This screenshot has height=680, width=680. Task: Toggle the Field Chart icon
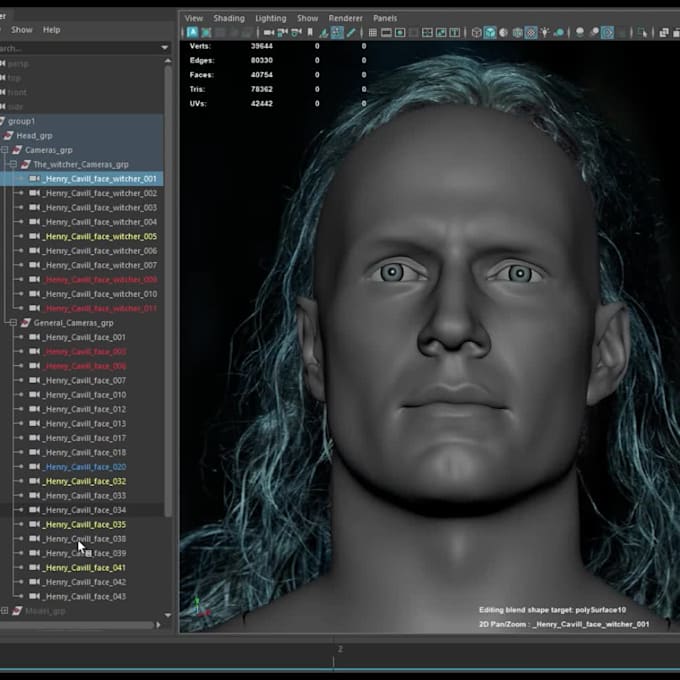428,33
